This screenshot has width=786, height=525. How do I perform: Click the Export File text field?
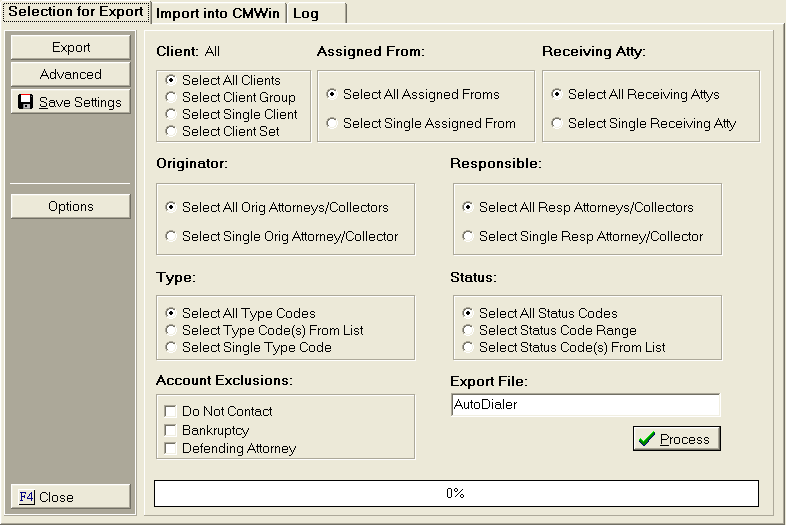click(585, 405)
